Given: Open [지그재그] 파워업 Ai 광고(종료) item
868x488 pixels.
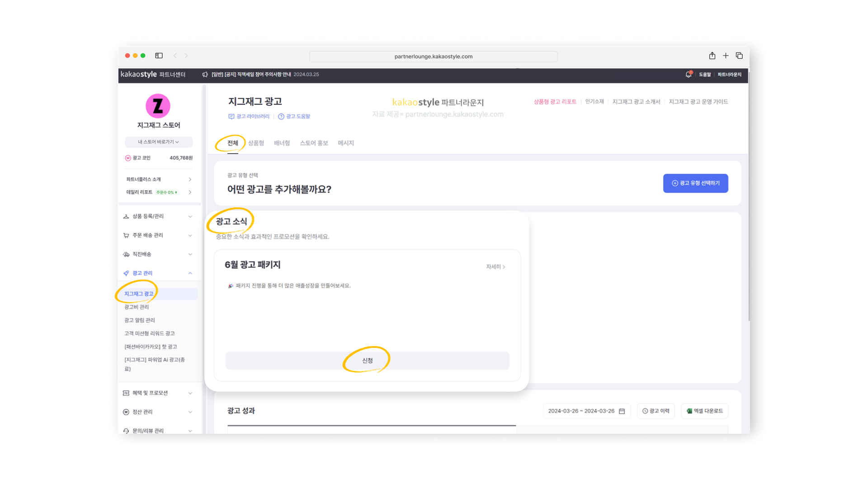Looking at the screenshot, I should 155,364.
